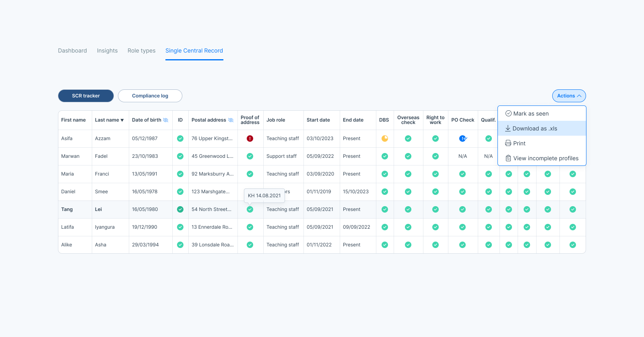644x337 pixels.
Task: Click PO Check icon for Alike Asha
Action: click(462, 245)
